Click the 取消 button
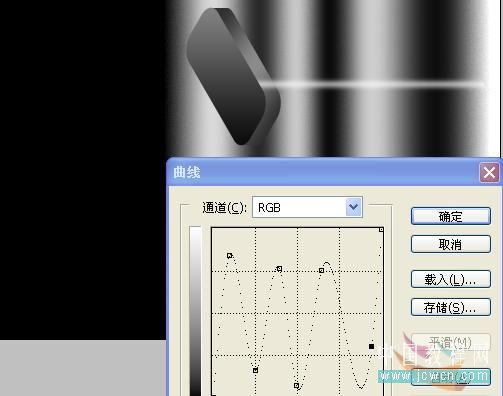This screenshot has width=503, height=396. (451, 244)
